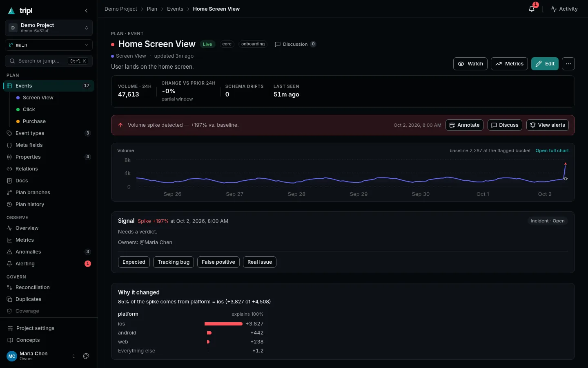
Task: Click the tripl logo icon
Action: (11, 11)
